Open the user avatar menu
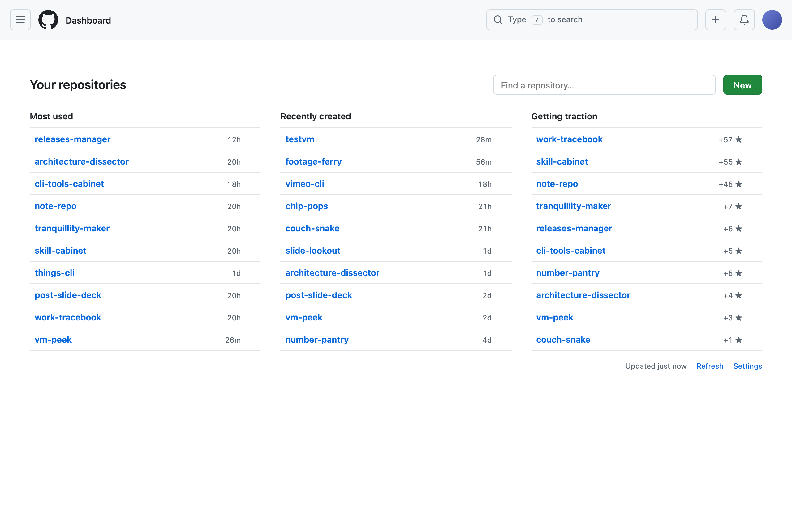 coord(772,20)
